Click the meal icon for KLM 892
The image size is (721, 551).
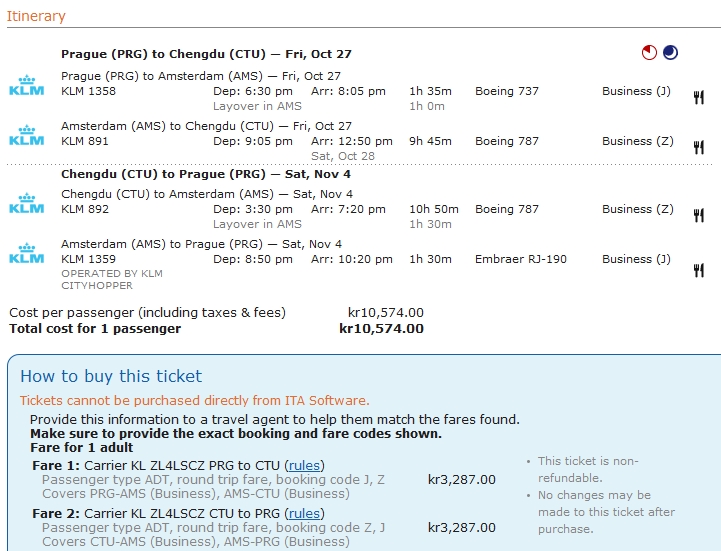(699, 215)
